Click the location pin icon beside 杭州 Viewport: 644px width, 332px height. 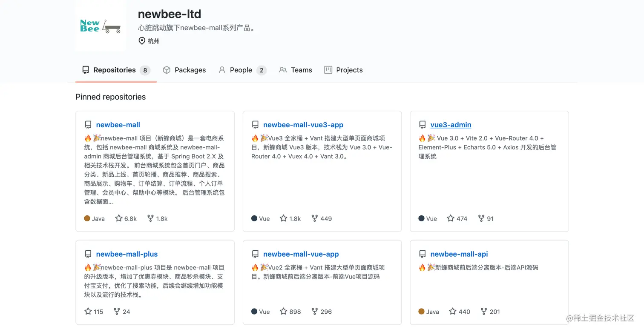coord(142,41)
